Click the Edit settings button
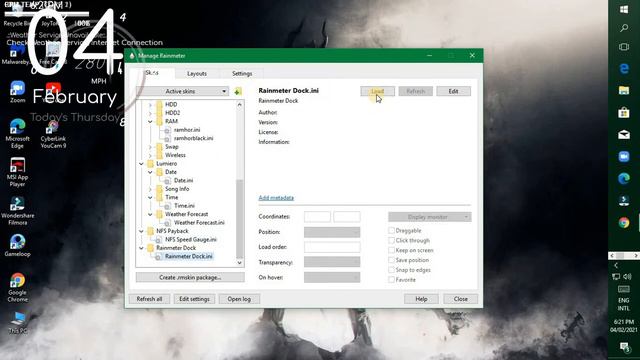This screenshot has width=640, height=360. click(194, 299)
